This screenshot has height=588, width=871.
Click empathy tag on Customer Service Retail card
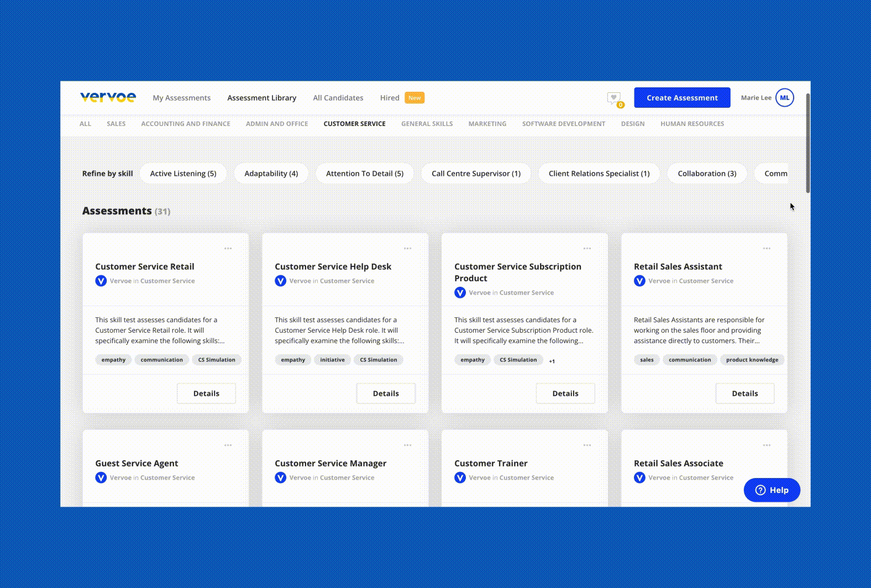(113, 360)
